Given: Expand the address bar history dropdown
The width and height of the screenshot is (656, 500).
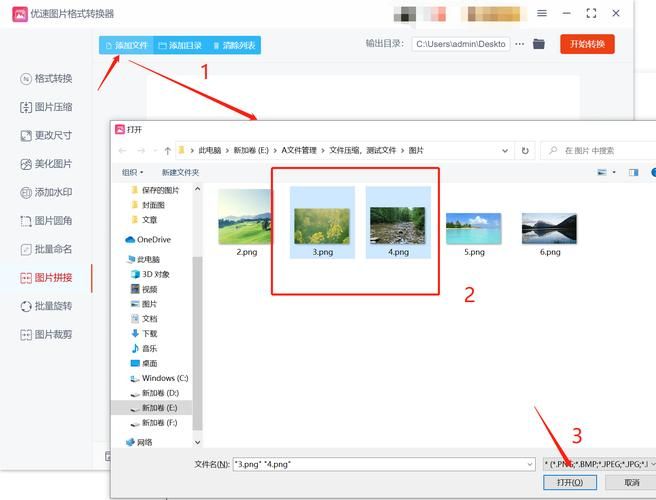Looking at the screenshot, I should [x=505, y=151].
